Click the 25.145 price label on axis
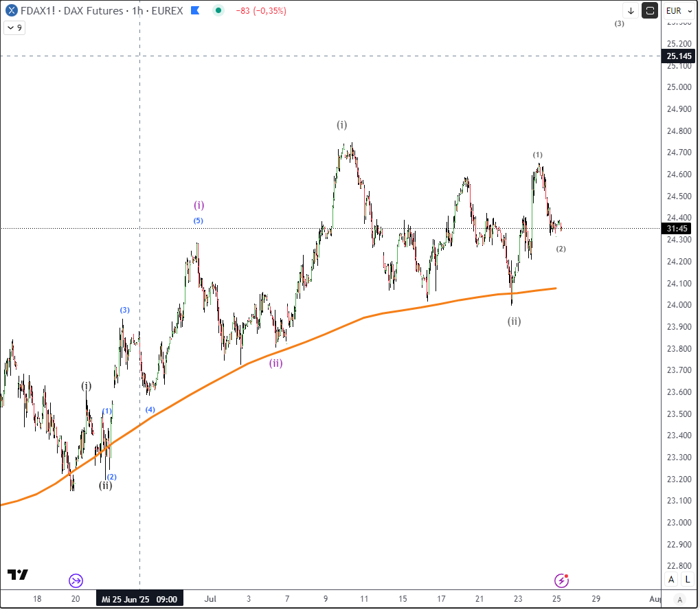 pyautogui.click(x=679, y=56)
